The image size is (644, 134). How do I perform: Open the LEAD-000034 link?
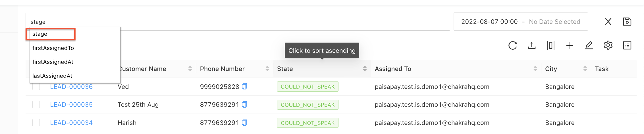pyautogui.click(x=71, y=123)
